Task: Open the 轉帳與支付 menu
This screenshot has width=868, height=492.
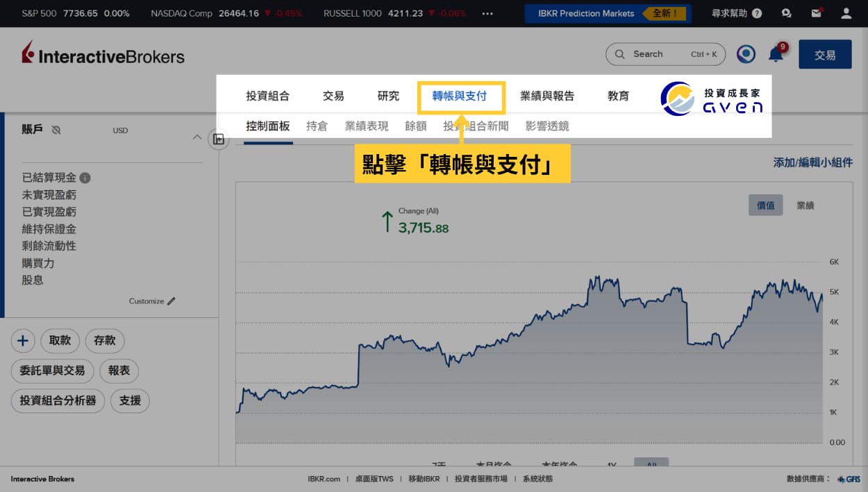Action: coord(460,96)
